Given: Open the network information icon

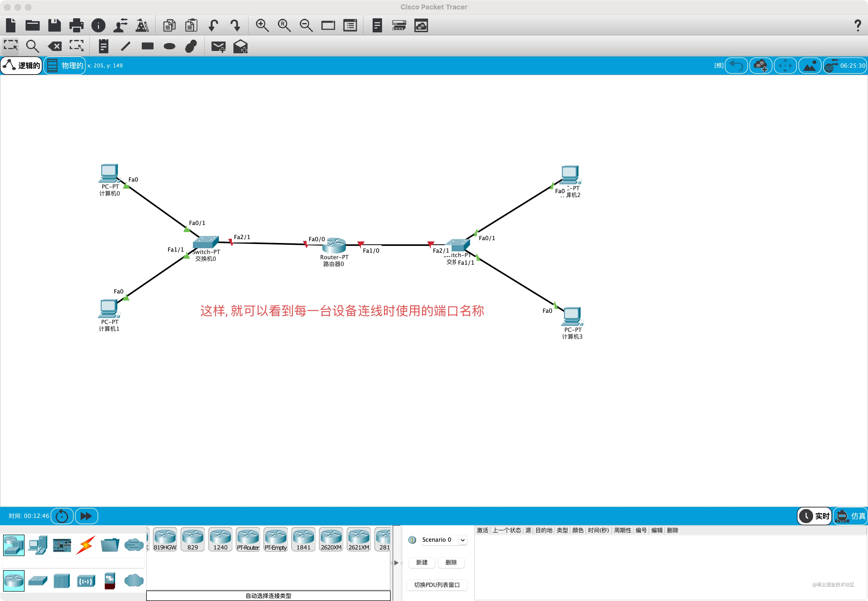Looking at the screenshot, I should coord(98,25).
